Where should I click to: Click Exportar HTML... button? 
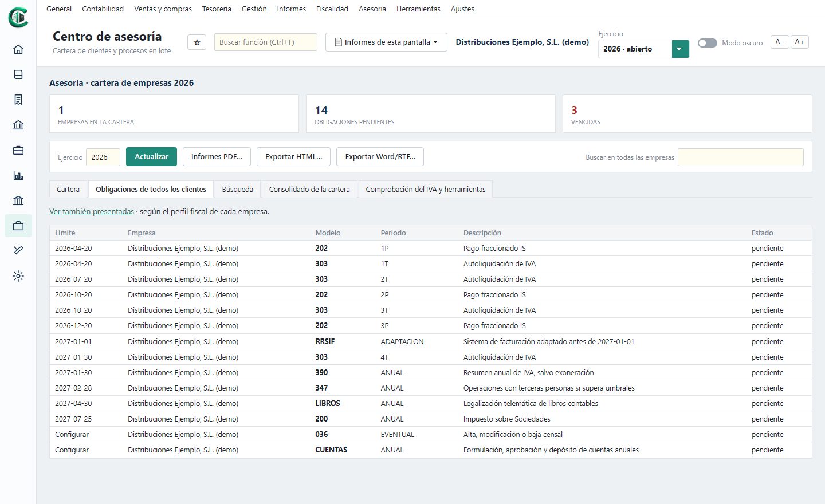[293, 157]
